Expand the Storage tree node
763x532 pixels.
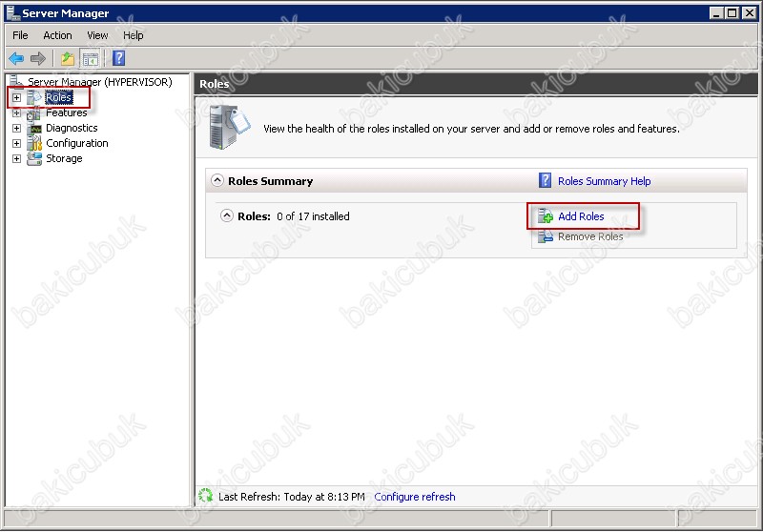tap(16, 158)
